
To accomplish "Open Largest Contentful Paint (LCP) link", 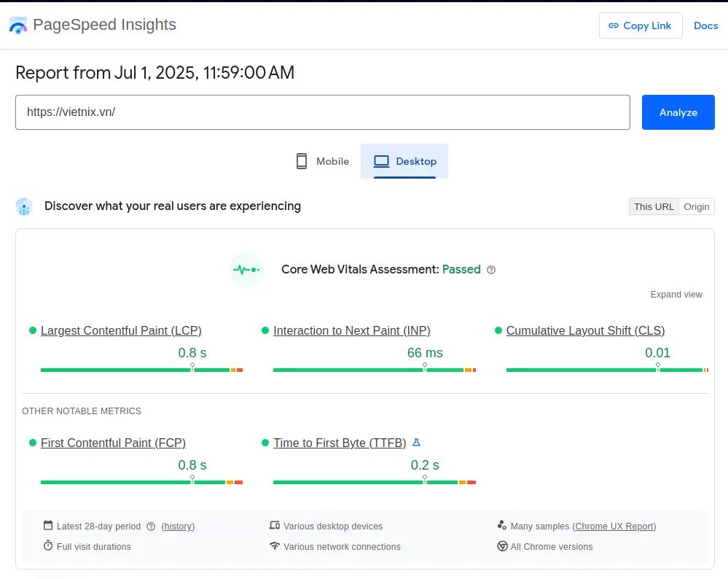I will [x=121, y=330].
